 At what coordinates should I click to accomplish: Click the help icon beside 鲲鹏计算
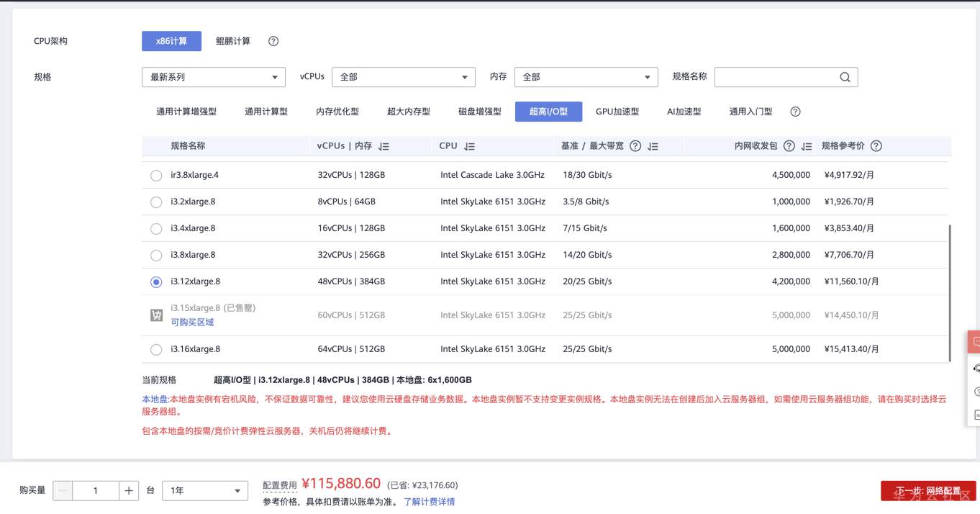click(x=273, y=41)
